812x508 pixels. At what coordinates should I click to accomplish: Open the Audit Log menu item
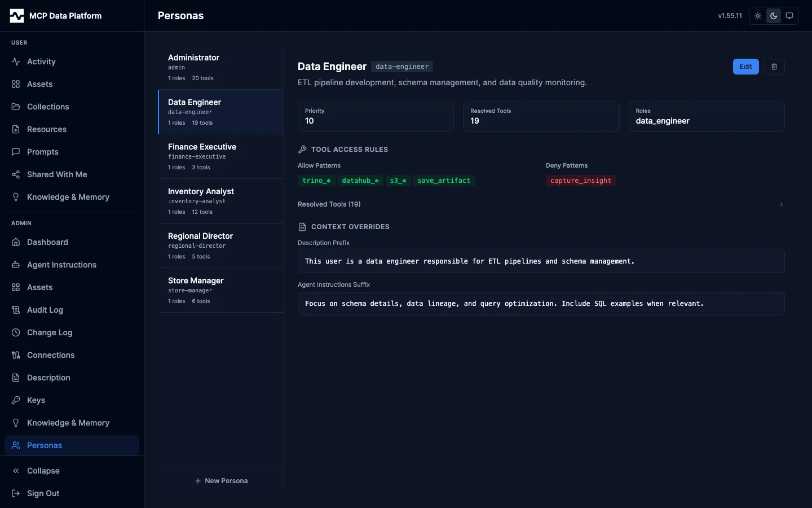[45, 310]
